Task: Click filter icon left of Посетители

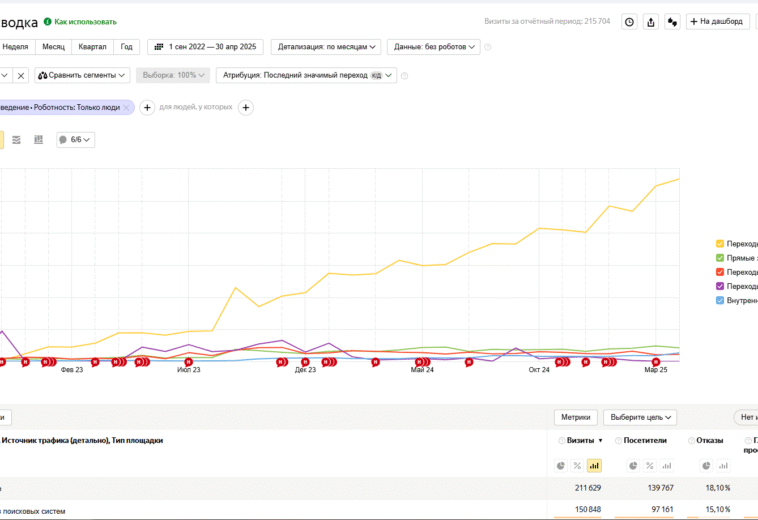Action: tap(618, 440)
